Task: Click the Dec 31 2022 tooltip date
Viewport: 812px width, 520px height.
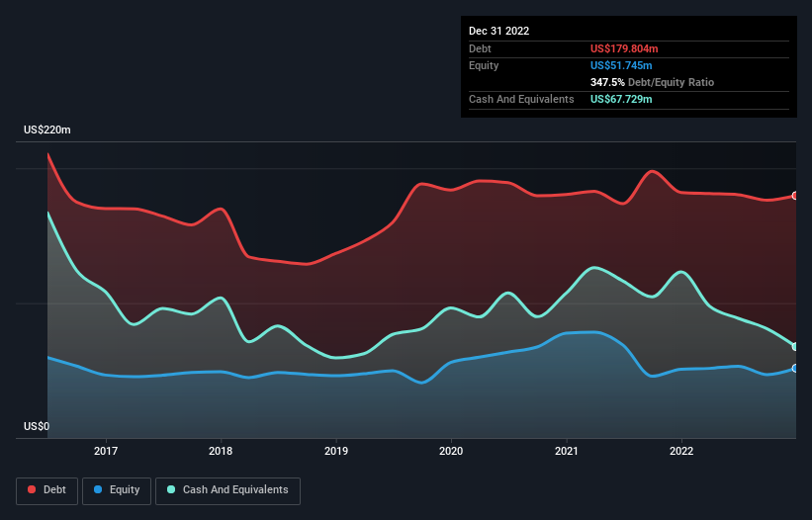Action: (498, 31)
